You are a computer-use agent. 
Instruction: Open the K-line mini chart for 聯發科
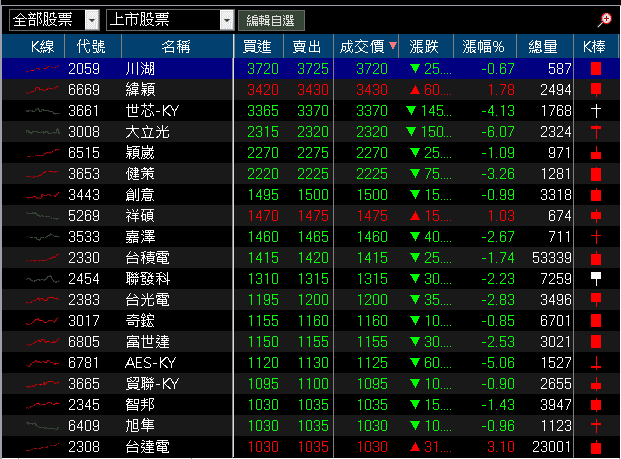[x=42, y=279]
